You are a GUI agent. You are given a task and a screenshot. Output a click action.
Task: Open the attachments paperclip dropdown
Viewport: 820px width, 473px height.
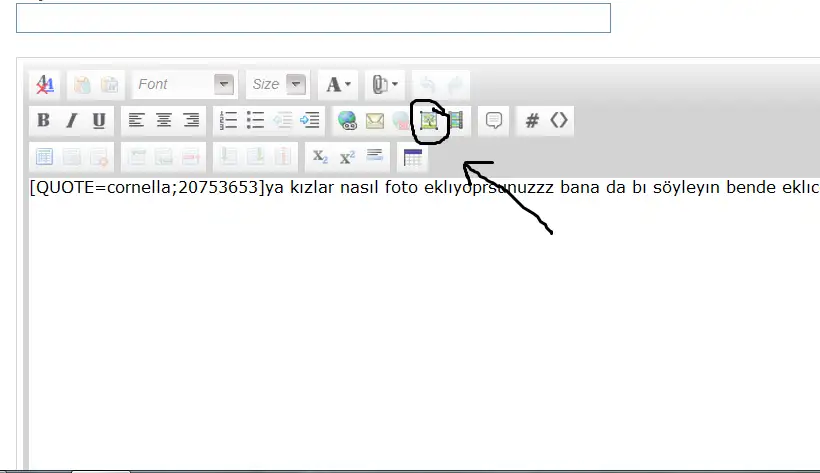tap(385, 85)
